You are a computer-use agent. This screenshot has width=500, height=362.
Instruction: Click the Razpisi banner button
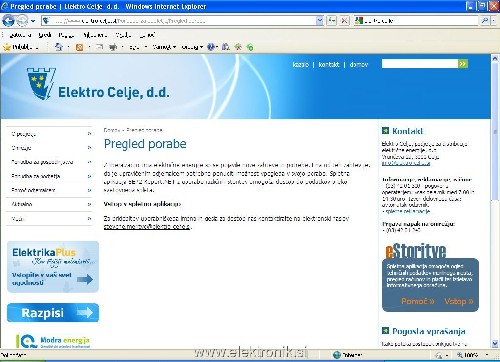tap(53, 313)
